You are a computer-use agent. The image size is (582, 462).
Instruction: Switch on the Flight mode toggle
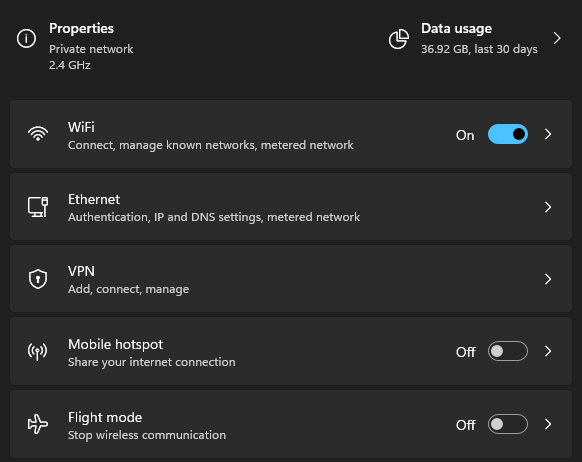point(508,424)
